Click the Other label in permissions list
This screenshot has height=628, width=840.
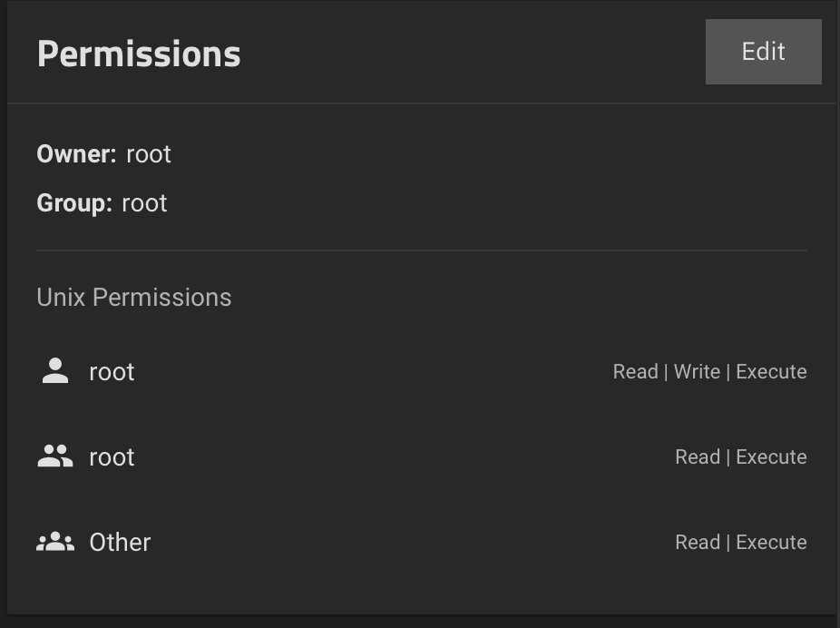coord(120,543)
